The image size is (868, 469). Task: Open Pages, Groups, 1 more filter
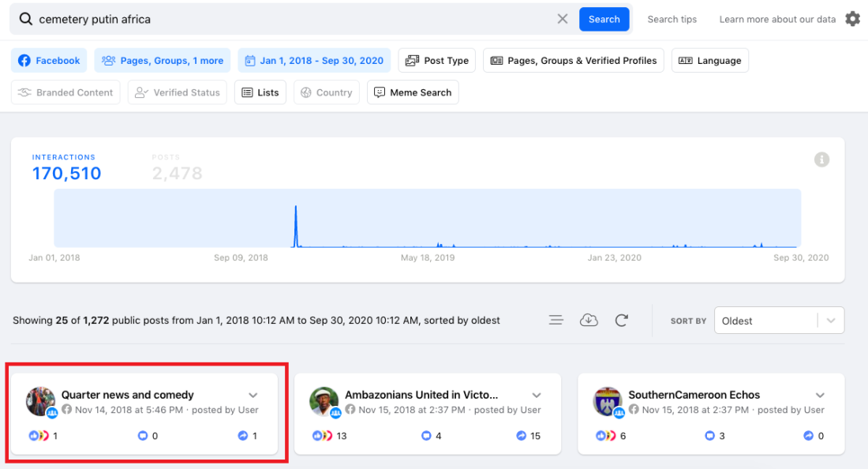point(163,60)
